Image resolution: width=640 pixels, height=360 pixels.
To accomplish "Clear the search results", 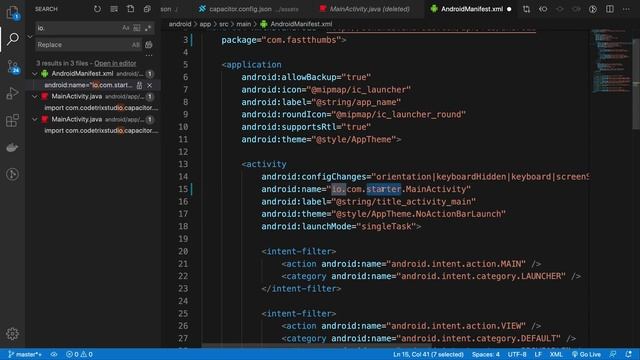I will tap(114, 9).
